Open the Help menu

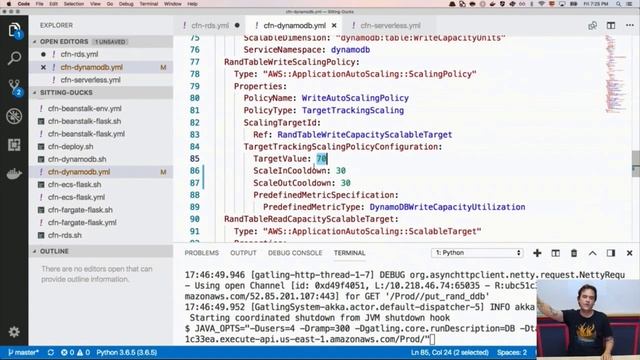point(192,4)
